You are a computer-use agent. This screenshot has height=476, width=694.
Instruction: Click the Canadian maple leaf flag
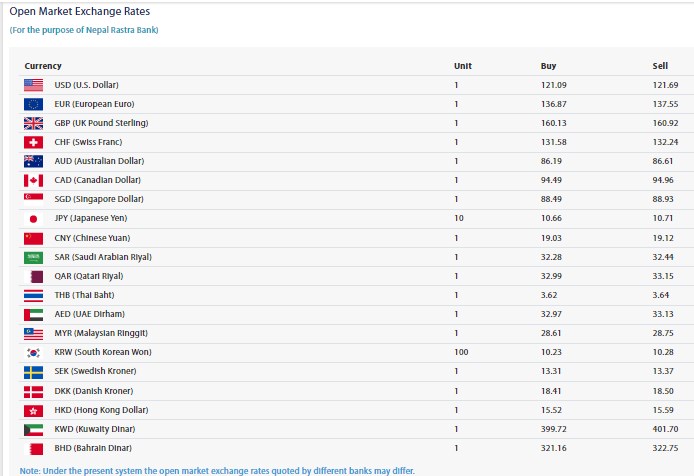tap(33, 180)
